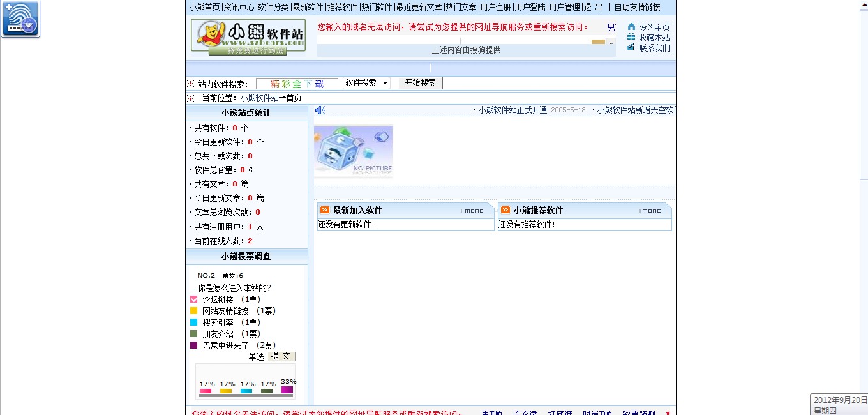The height and width of the screenshot is (415, 868).
Task: Open the 软件搜索 search type dropdown
Action: pyautogui.click(x=366, y=83)
